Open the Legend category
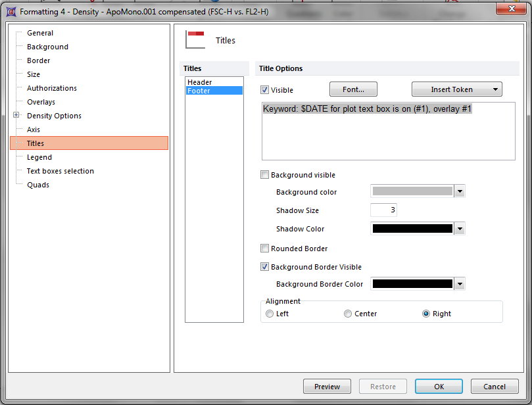Viewport: 532px width, 405px height. click(39, 157)
